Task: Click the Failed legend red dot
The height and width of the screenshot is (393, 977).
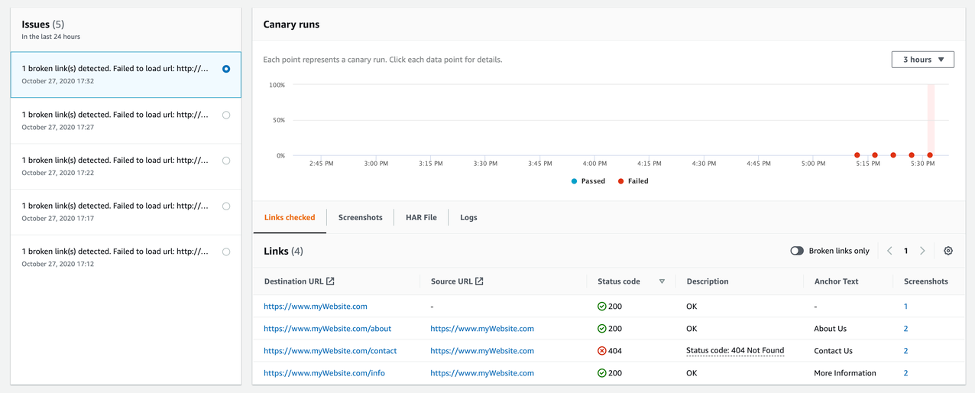Action: tap(621, 181)
